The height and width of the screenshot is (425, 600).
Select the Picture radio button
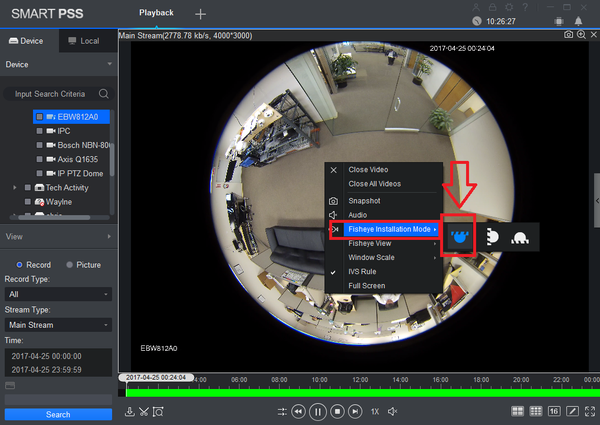pyautogui.click(x=69, y=265)
